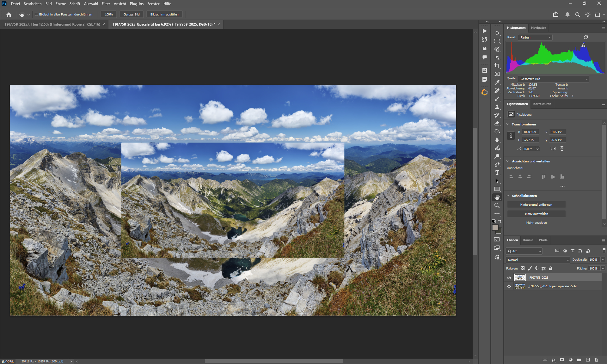The height and width of the screenshot is (364, 607).
Task: Select the Horizontal Type tool
Action: coord(497,173)
